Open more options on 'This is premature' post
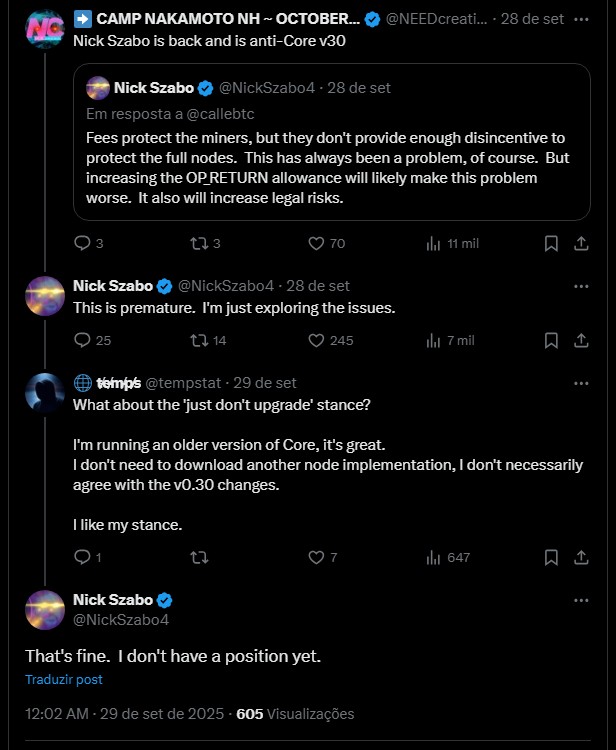 coord(581,286)
